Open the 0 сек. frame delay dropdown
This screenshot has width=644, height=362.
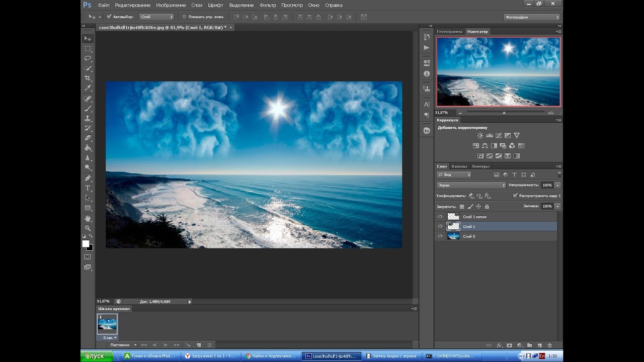[109, 338]
